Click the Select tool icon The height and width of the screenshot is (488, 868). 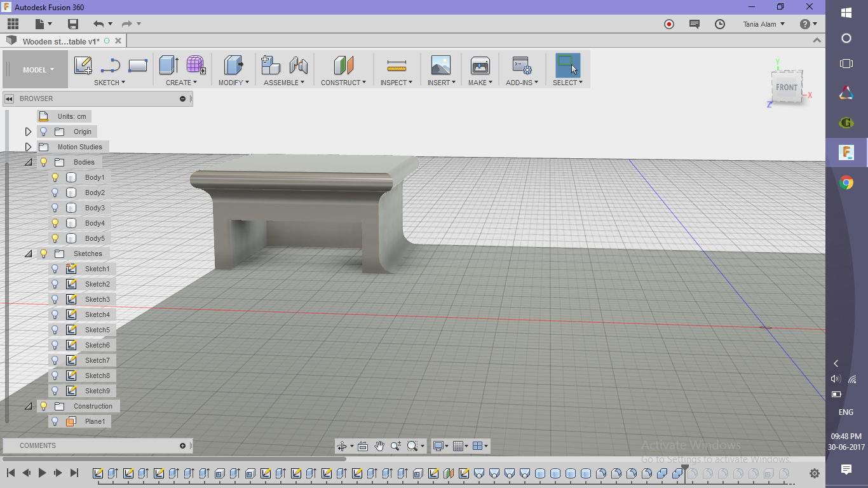coord(567,65)
